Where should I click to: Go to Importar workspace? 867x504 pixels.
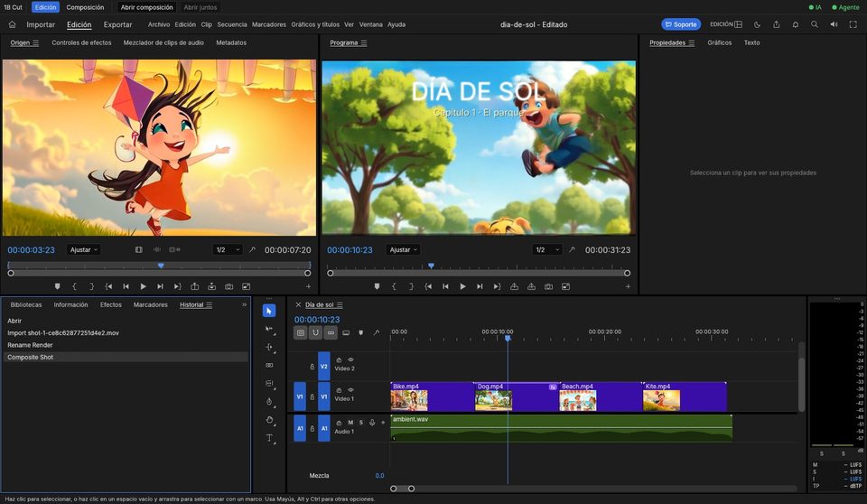tap(41, 24)
